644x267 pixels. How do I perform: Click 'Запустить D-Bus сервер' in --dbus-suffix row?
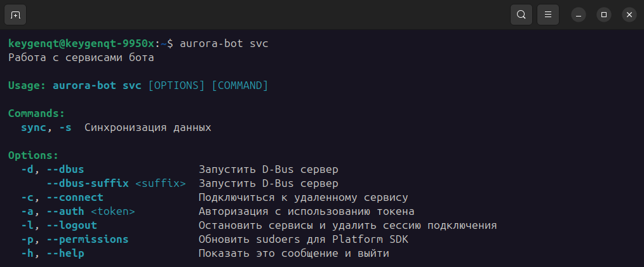[x=269, y=184]
